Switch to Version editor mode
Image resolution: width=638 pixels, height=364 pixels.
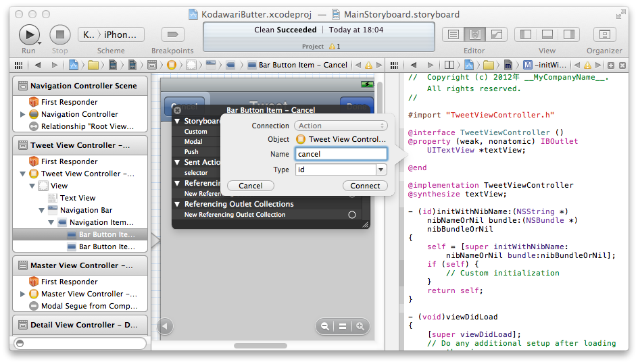(496, 34)
